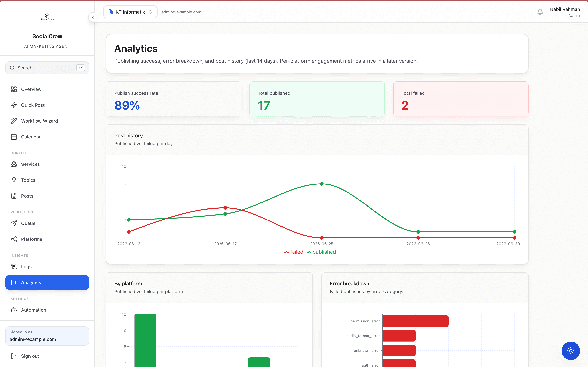Open notifications bell
Screen dimensions: 588x367
click(x=540, y=12)
